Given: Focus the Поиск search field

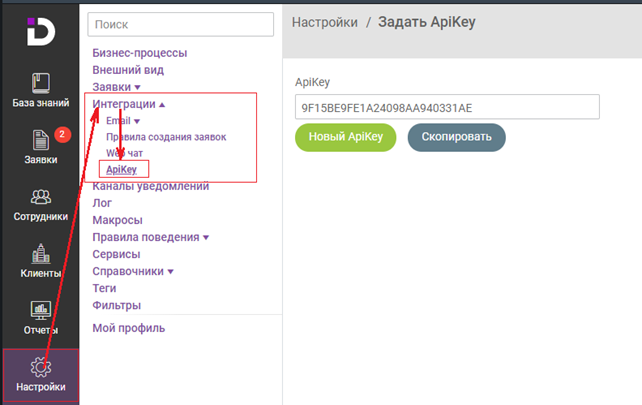Looking at the screenshot, I should 181,25.
